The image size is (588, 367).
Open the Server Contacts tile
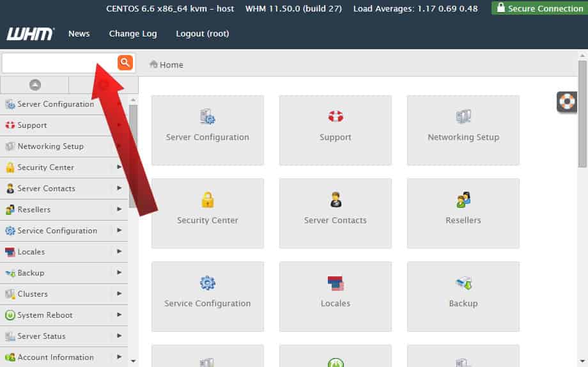pyautogui.click(x=336, y=213)
